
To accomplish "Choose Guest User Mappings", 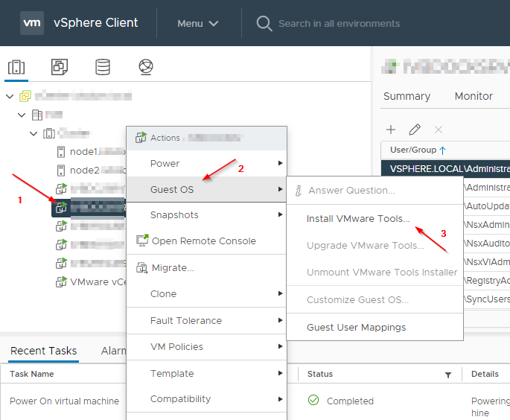I will [x=374, y=327].
